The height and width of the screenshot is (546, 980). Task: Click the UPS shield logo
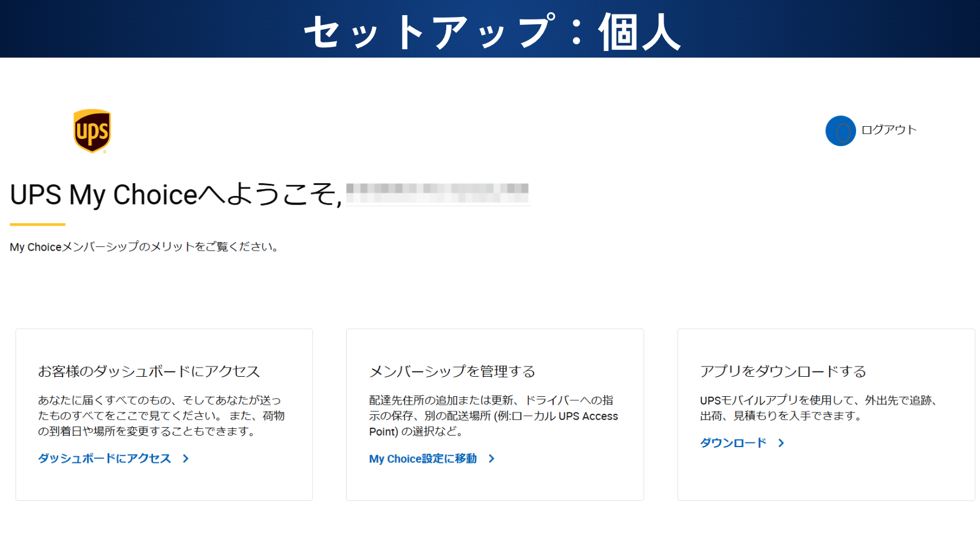[x=92, y=131]
